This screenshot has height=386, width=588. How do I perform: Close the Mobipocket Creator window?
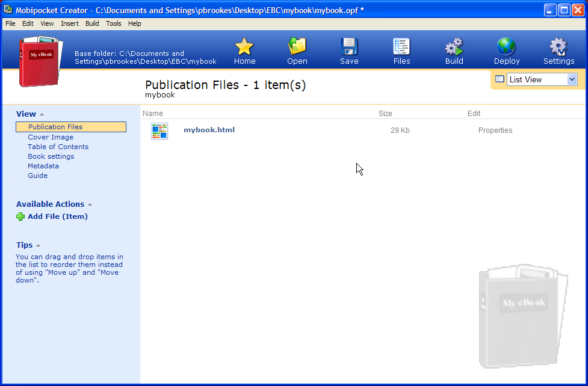(578, 10)
